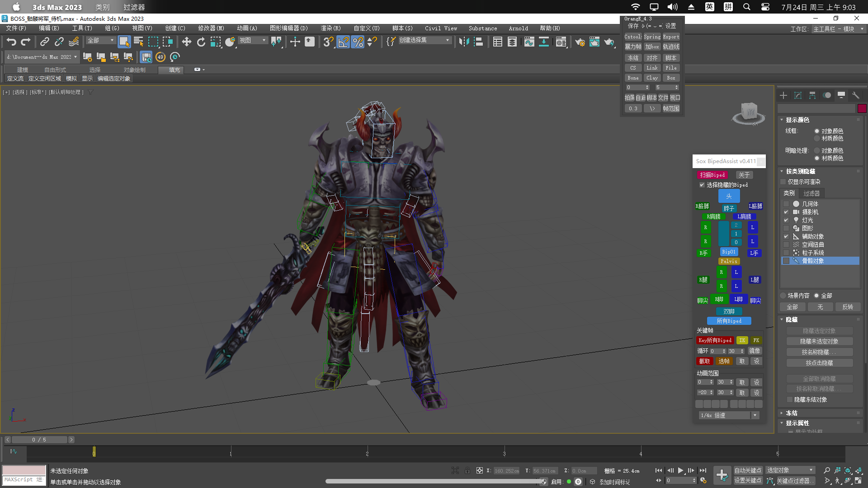Open the Utilities command panel tab
868x488 pixels.
[x=855, y=95]
